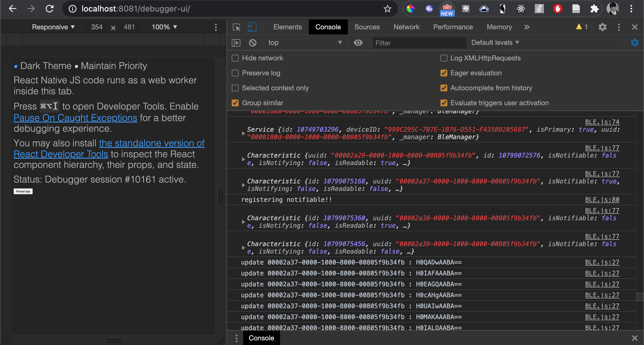
Task: Enable the Preserve log checkbox
Action: click(235, 73)
